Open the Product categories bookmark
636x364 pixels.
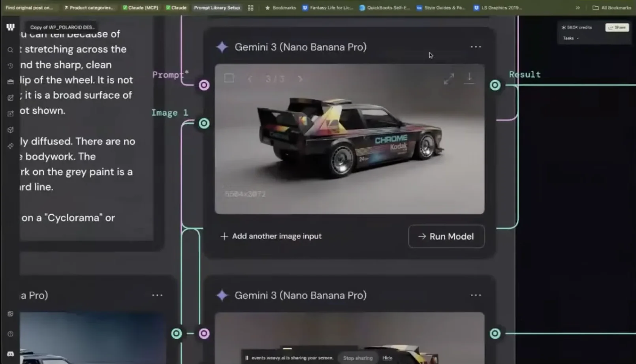(89, 8)
